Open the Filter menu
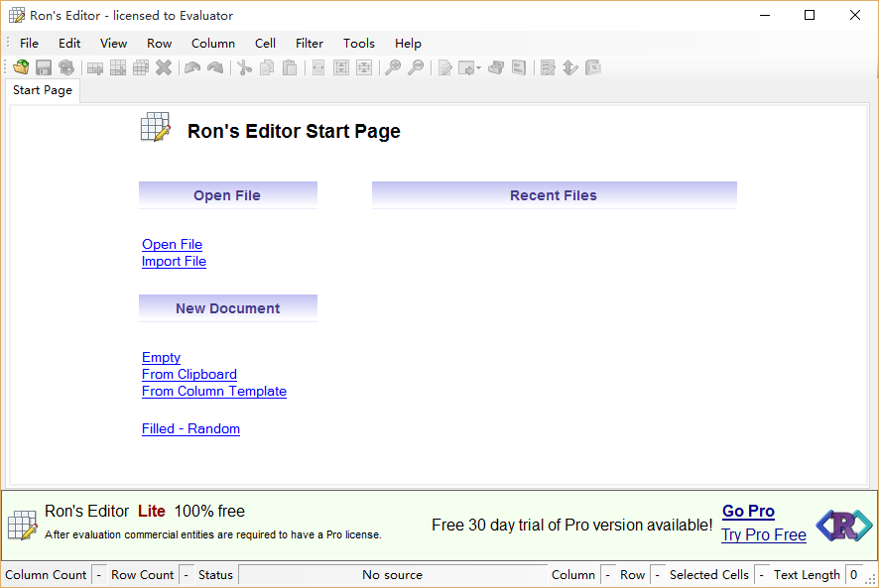This screenshot has height=588, width=879. (x=310, y=44)
